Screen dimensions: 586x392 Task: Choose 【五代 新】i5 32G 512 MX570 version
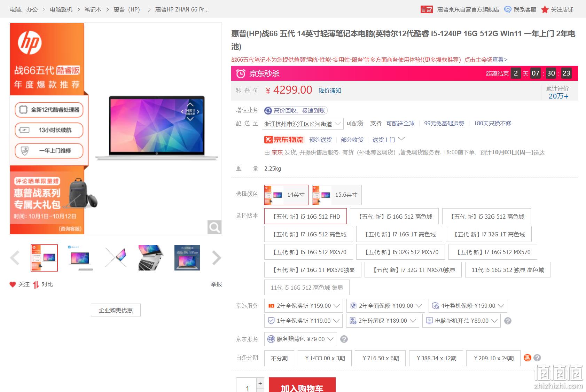point(401,252)
